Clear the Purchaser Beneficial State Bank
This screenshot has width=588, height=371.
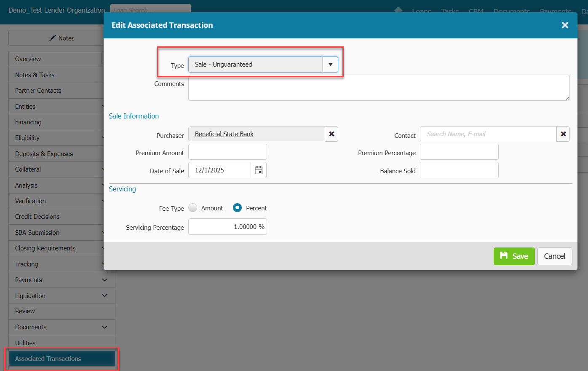331,134
